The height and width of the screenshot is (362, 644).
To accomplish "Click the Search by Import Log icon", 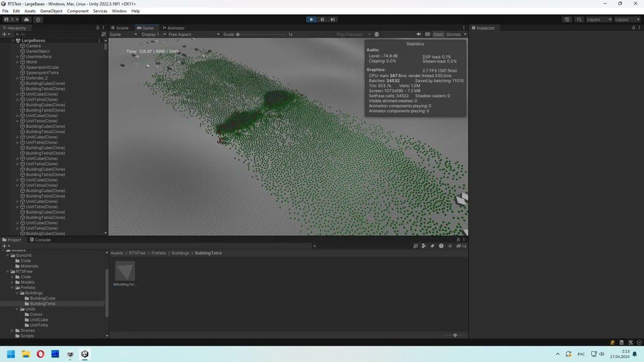I will [441, 246].
